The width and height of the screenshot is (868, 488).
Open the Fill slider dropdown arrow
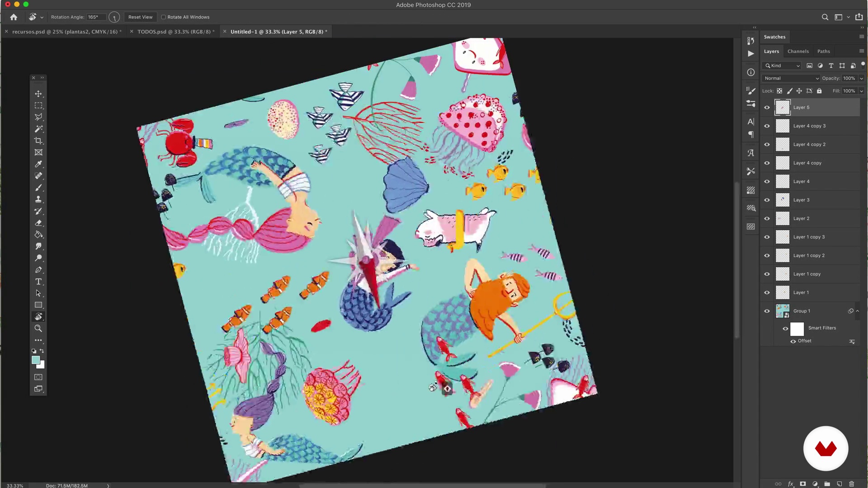pos(861,91)
